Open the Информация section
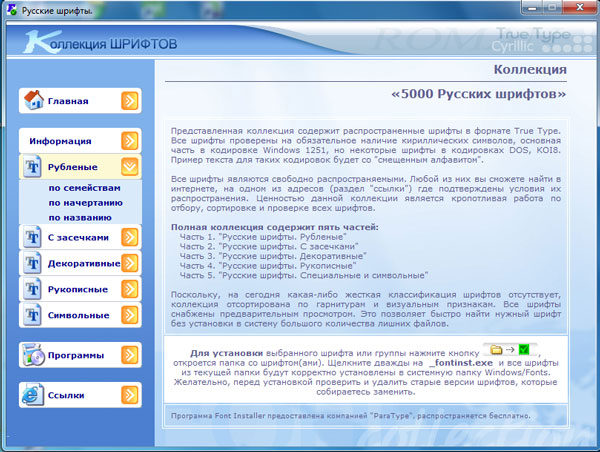This screenshot has width=600, height=452. (x=60, y=141)
